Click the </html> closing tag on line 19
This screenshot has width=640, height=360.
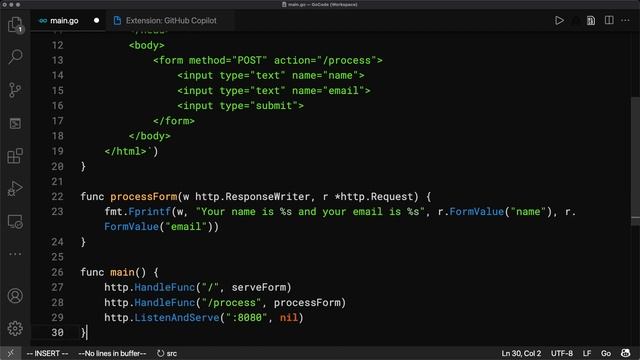tap(125, 151)
